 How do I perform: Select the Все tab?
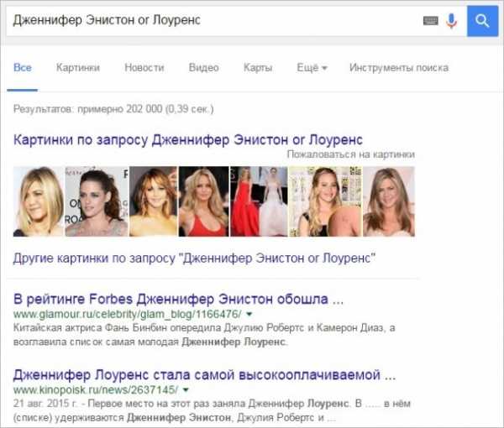pyautogui.click(x=23, y=68)
